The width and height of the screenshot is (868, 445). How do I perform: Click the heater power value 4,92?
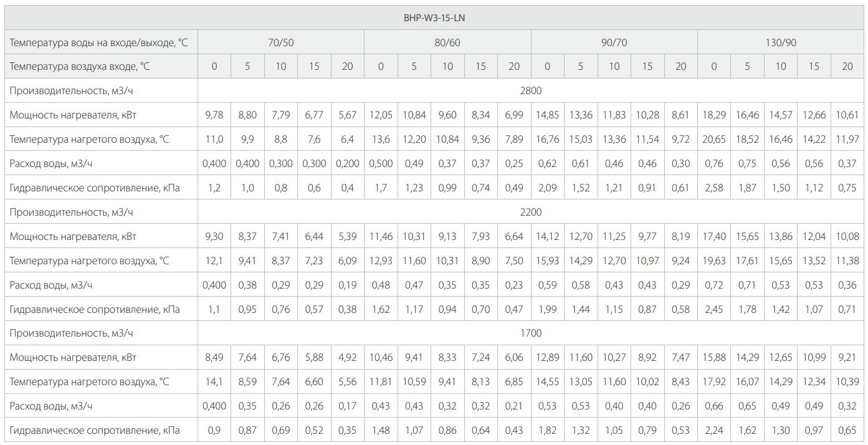click(348, 357)
